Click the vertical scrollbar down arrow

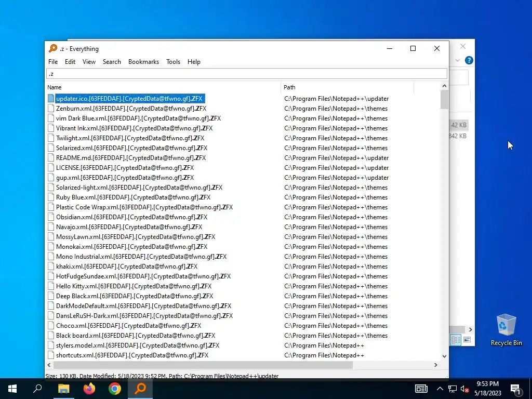click(444, 356)
